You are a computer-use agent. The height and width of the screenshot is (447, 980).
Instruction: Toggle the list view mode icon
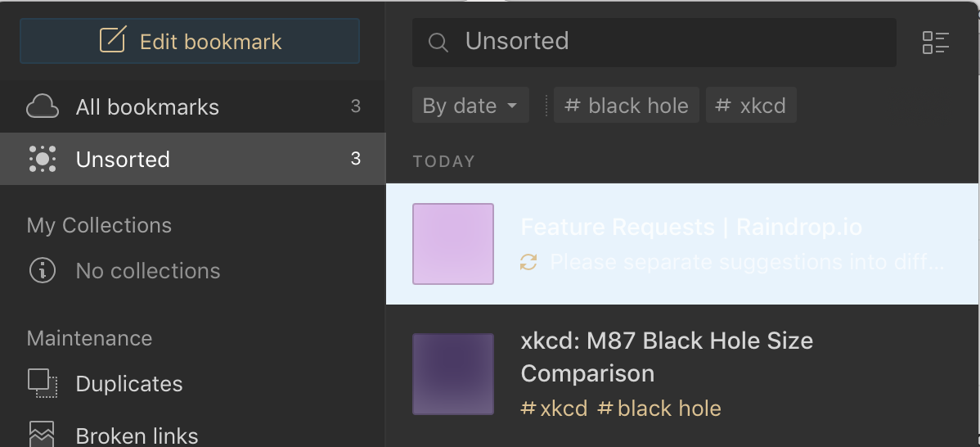coord(936,43)
